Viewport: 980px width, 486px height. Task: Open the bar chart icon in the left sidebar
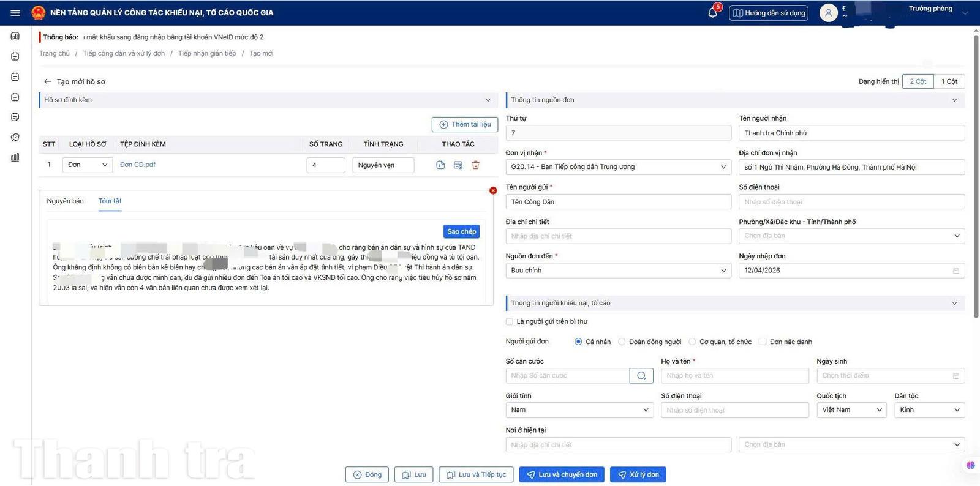pos(15,157)
